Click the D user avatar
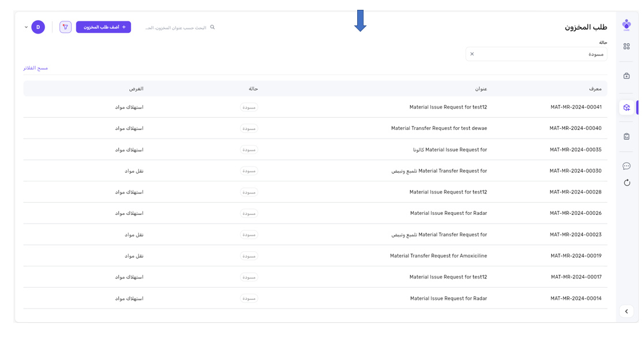This screenshot has height=342, width=644. click(x=38, y=27)
